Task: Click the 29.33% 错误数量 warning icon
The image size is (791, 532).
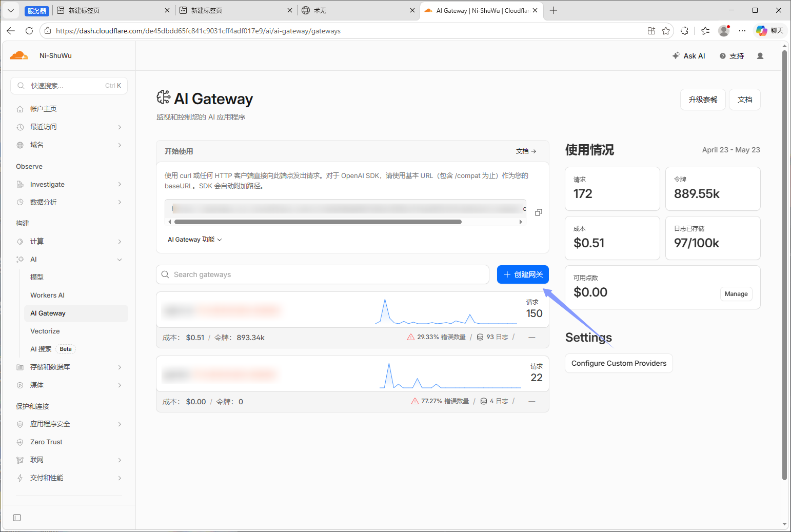Action: [x=410, y=337]
